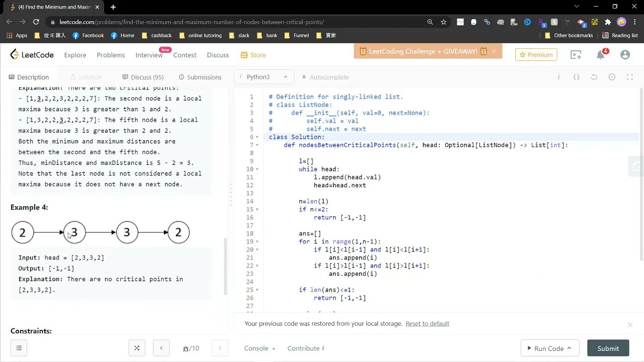Viewport: 644px width, 362px height.
Task: Click the LeetCode logo
Action: pyautogui.click(x=32, y=55)
